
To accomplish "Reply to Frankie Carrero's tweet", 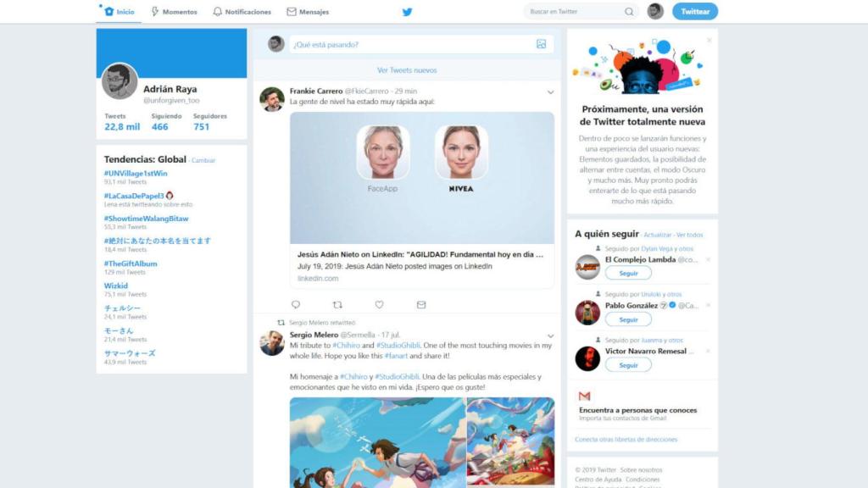I will pos(296,305).
